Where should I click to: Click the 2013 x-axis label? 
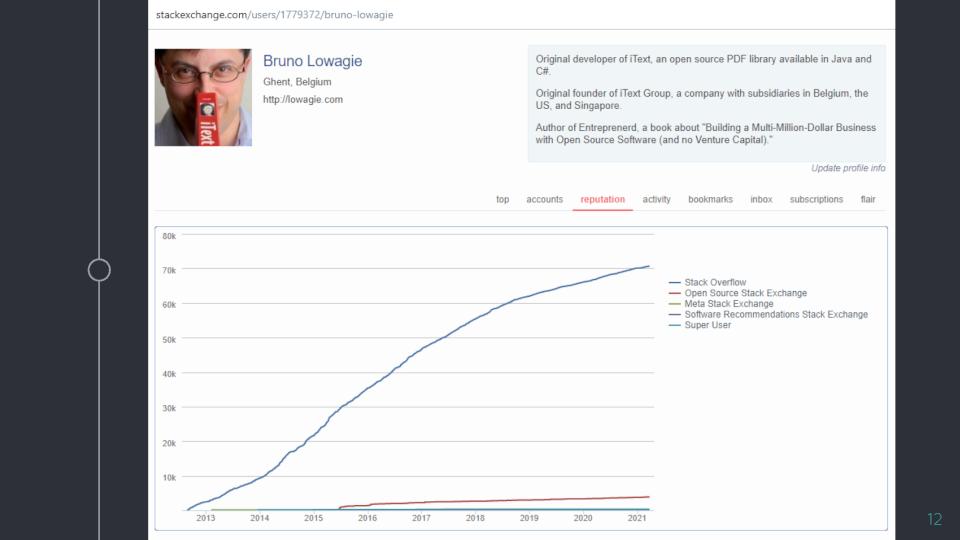click(x=206, y=518)
